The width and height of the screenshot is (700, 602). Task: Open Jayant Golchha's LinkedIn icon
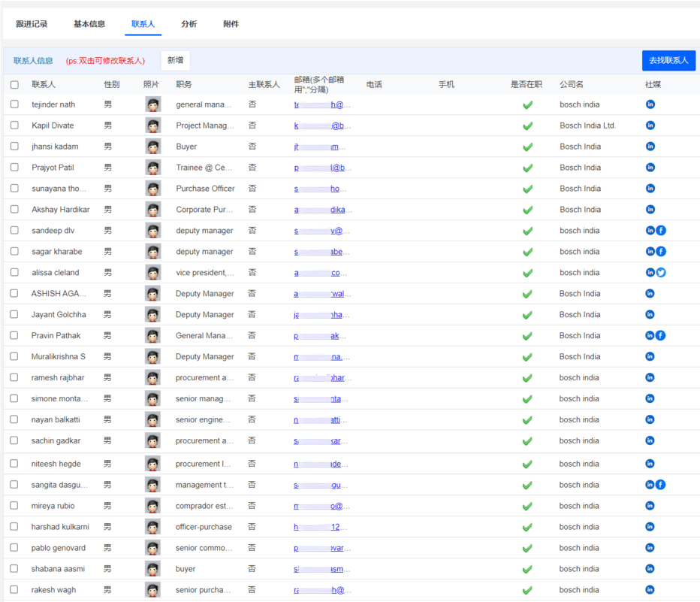pyautogui.click(x=650, y=314)
